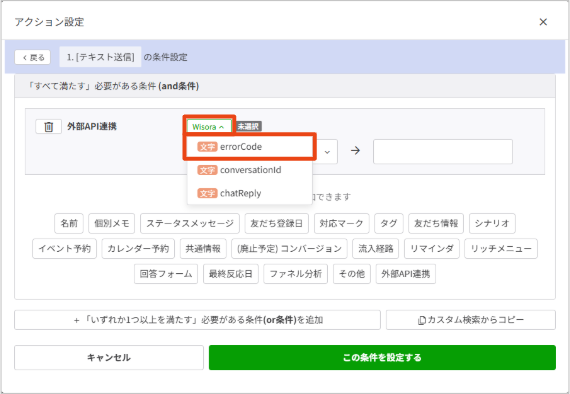570x394 pixels.
Task: Add the イベント予約 condition
Action: tap(64, 249)
